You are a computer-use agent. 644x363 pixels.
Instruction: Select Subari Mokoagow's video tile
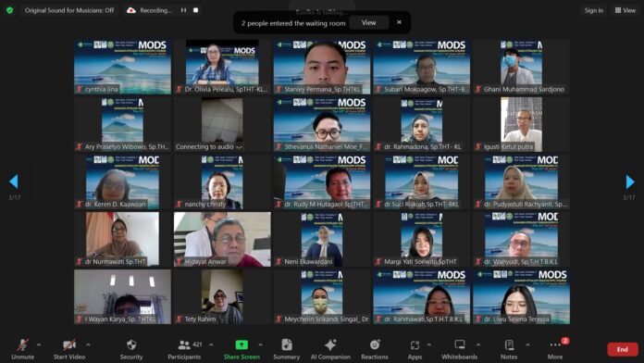point(422,67)
